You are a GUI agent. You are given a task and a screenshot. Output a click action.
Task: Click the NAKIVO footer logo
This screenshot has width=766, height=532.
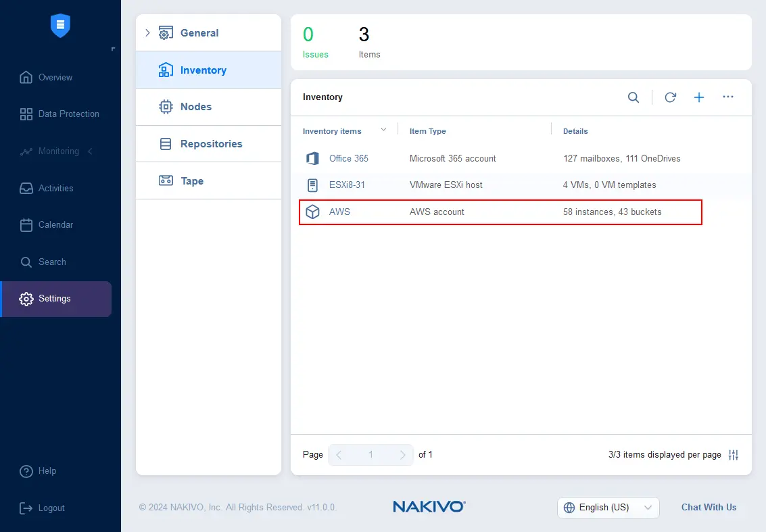[429, 506]
